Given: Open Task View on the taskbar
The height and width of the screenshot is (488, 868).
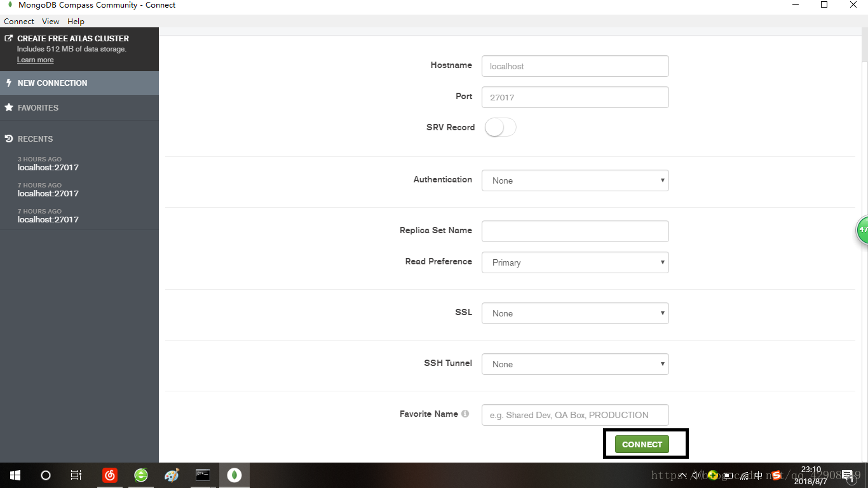Looking at the screenshot, I should pos(76,475).
